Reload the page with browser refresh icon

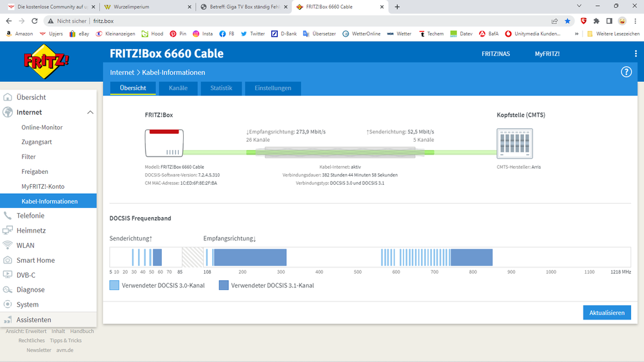coord(35,21)
